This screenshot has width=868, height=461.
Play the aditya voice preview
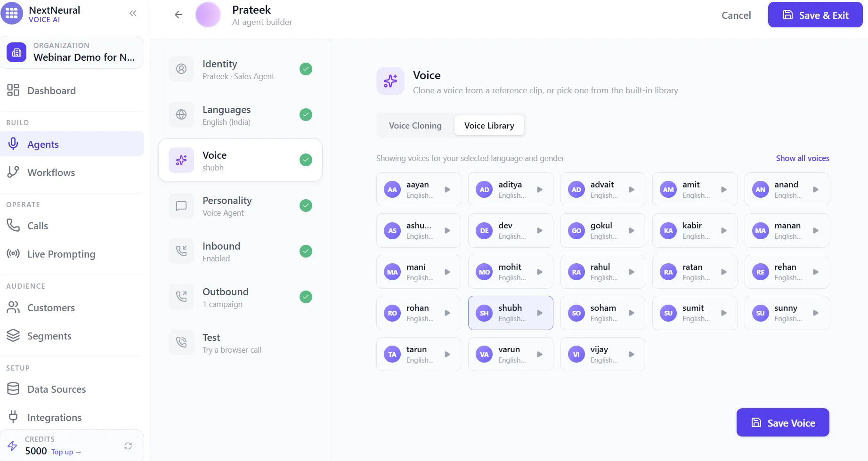click(540, 189)
